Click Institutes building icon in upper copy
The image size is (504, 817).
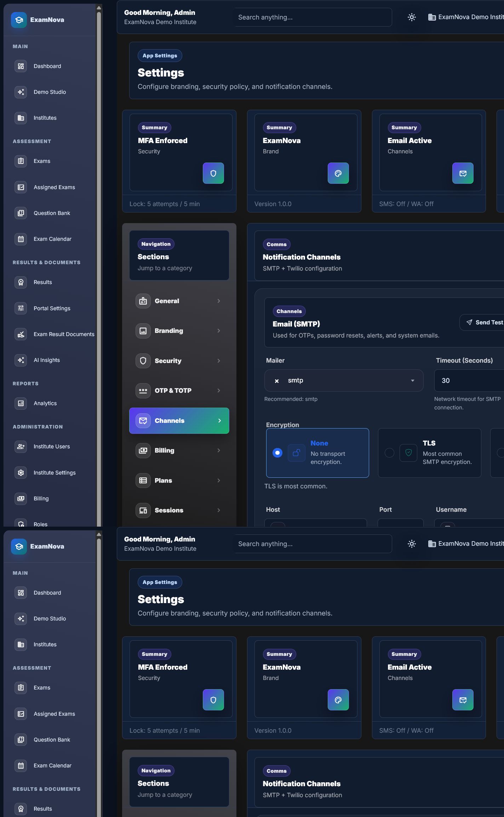pyautogui.click(x=21, y=118)
